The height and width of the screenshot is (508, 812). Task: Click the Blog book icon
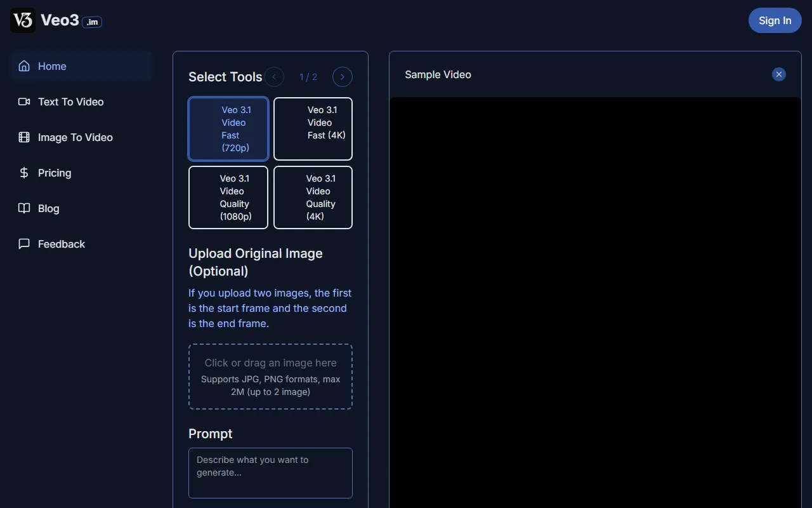[24, 208]
